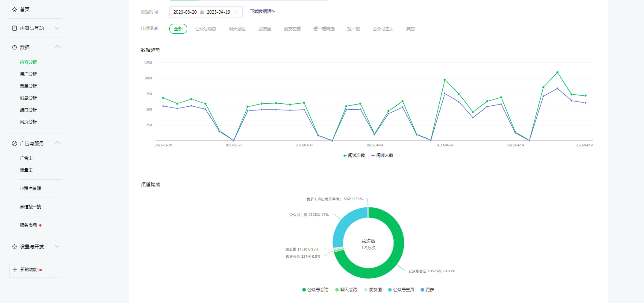Toggle the 公众号会话 pie legend item
Image resolution: width=644 pixels, height=303 pixels.
(315, 290)
